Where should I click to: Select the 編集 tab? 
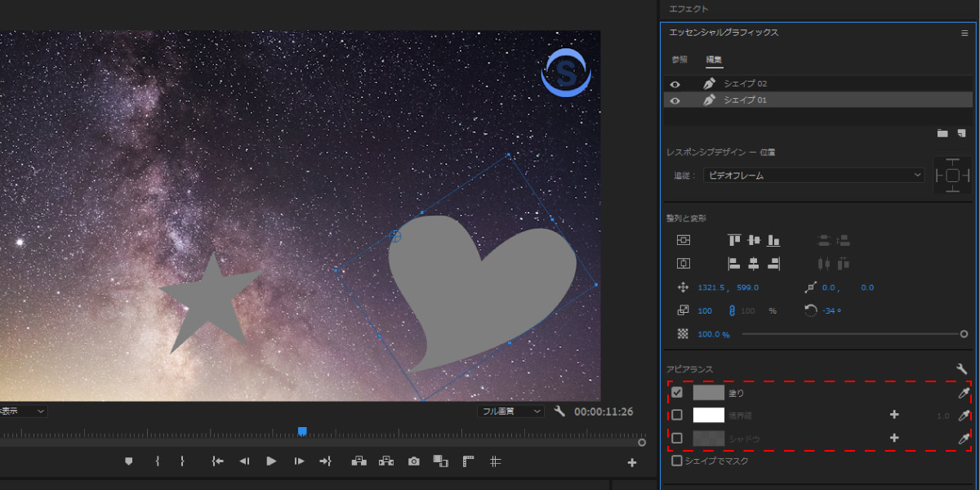click(714, 60)
